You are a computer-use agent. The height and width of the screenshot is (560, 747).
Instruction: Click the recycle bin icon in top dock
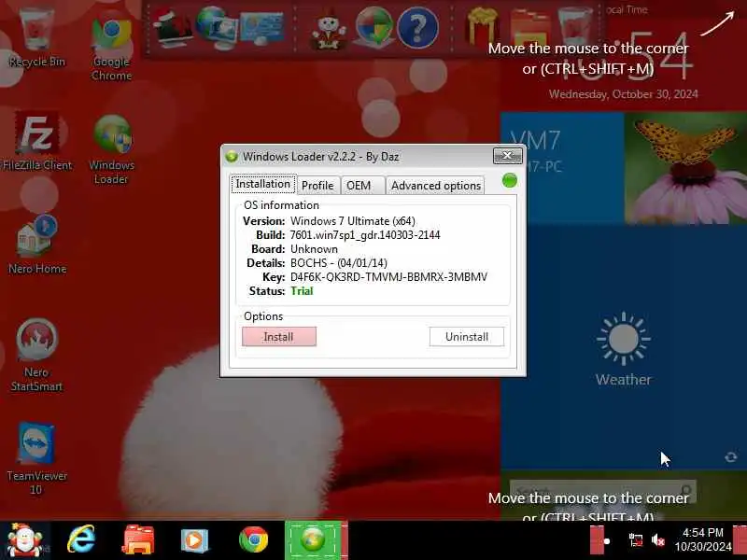(x=574, y=27)
